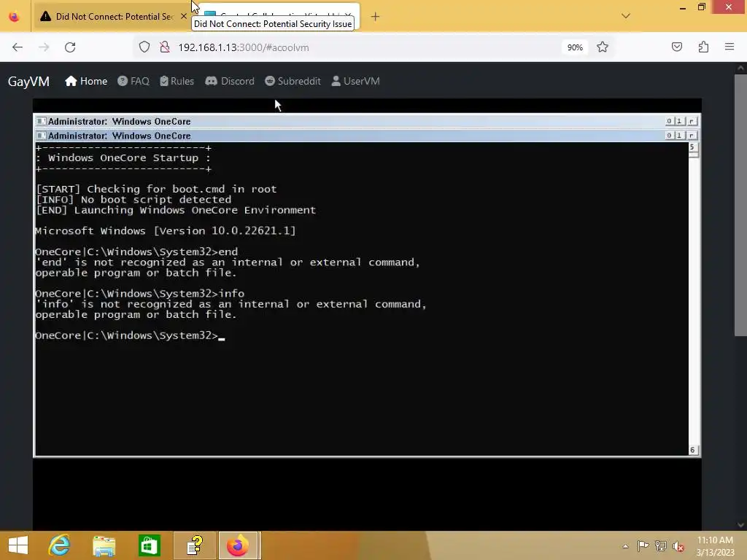Open the Windows Start button

click(x=18, y=545)
